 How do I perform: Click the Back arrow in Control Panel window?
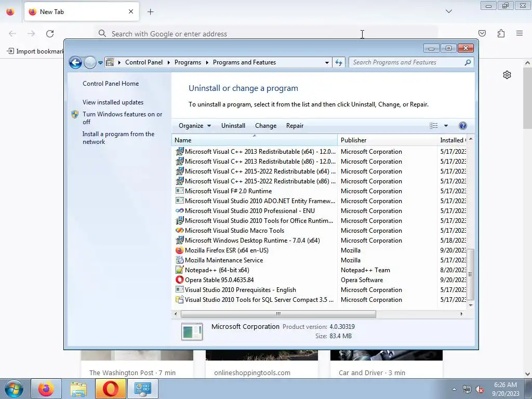[x=75, y=62]
